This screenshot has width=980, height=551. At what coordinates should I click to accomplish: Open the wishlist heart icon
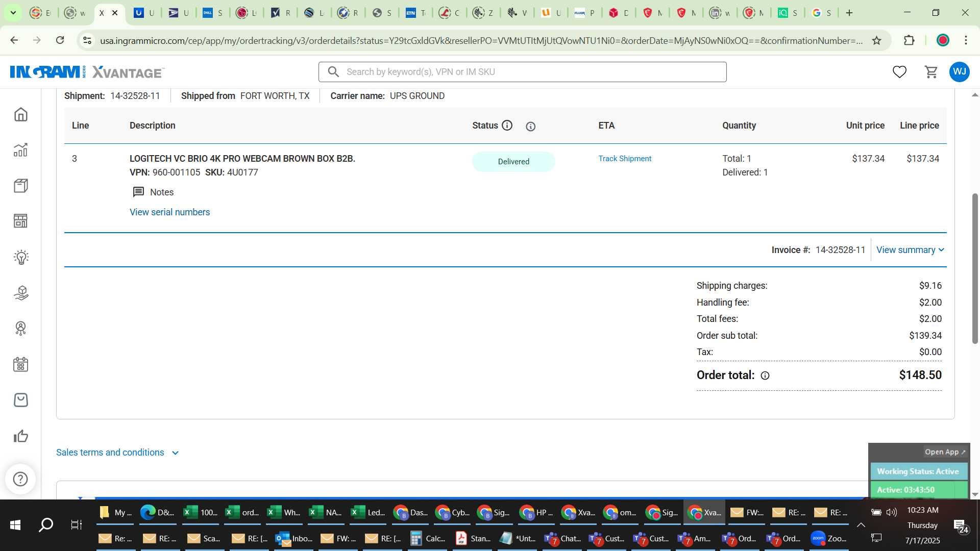click(x=899, y=72)
